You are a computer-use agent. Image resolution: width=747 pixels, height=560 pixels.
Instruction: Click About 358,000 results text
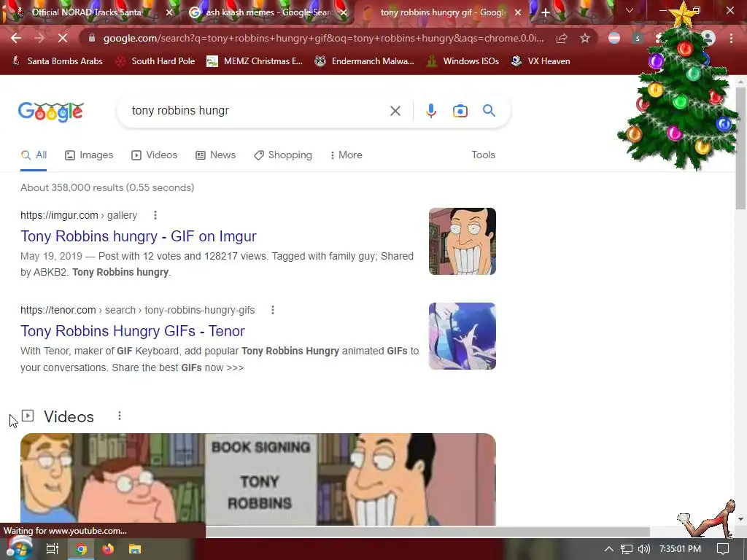[107, 187]
